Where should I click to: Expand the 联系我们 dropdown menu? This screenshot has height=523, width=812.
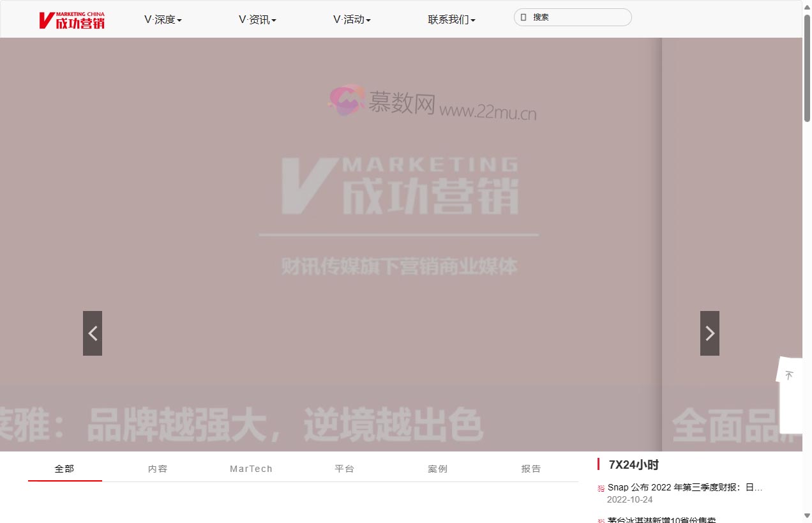451,19
